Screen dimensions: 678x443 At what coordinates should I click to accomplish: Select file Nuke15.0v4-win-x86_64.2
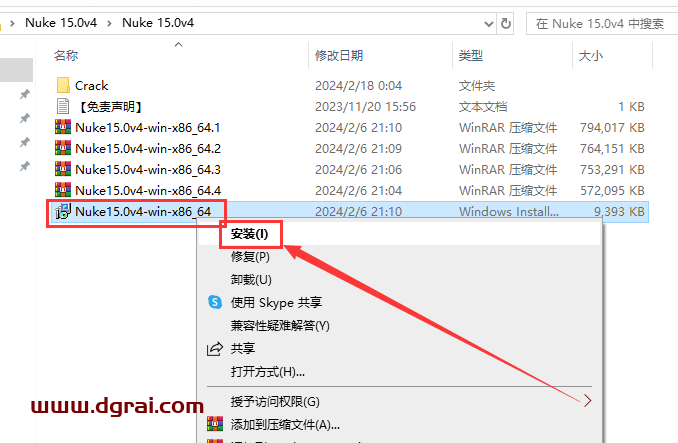tap(147, 149)
